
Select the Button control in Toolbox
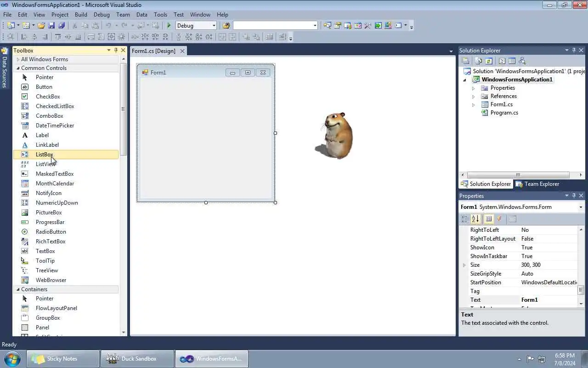click(66, 87)
